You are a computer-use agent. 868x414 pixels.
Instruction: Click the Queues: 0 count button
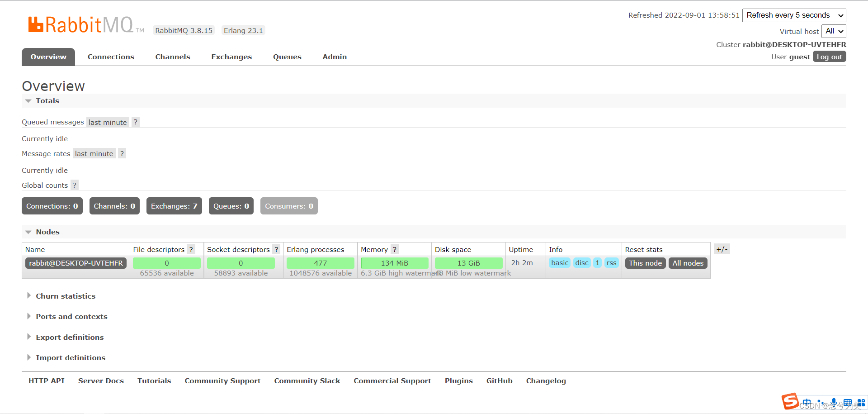click(231, 206)
